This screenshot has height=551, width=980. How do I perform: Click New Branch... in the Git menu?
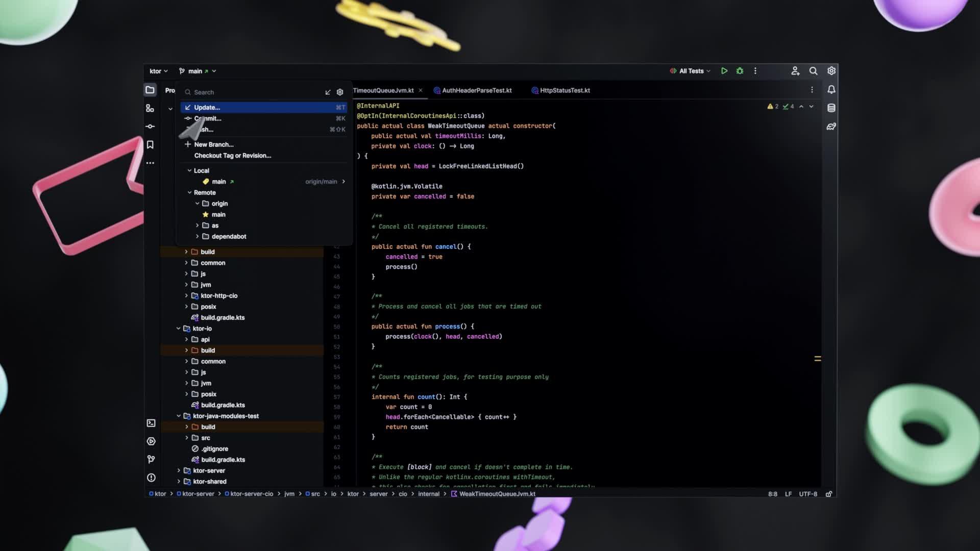pos(215,144)
